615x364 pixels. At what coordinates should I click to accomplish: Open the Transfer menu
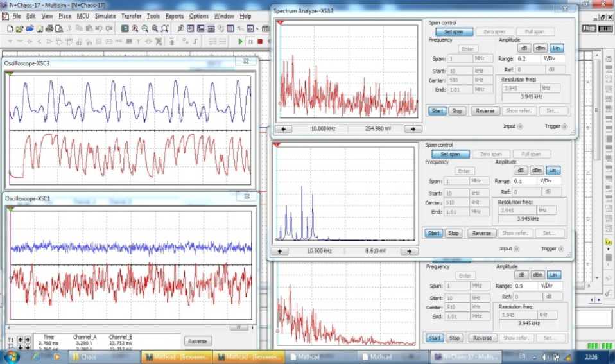pos(131,15)
